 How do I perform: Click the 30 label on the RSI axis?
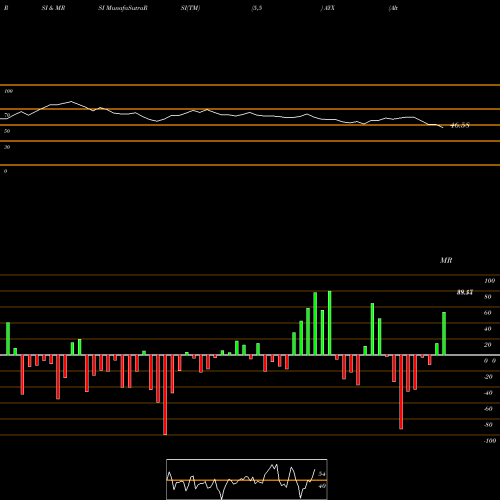[x=7, y=147]
